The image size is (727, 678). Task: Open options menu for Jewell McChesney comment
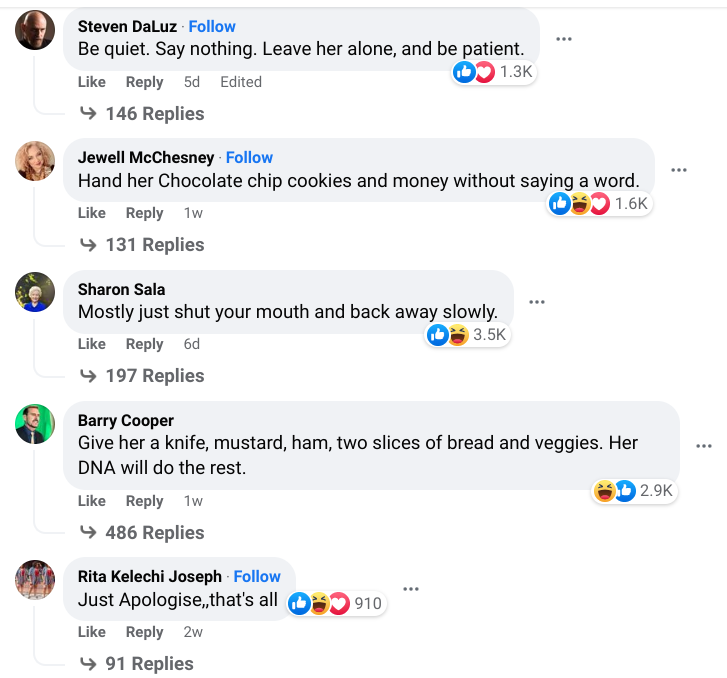[x=679, y=170]
